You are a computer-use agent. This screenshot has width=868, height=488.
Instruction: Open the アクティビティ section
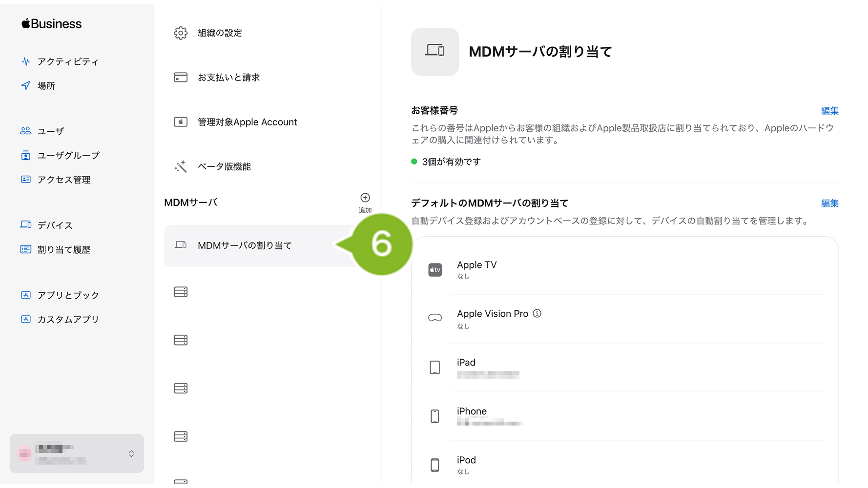pos(68,61)
